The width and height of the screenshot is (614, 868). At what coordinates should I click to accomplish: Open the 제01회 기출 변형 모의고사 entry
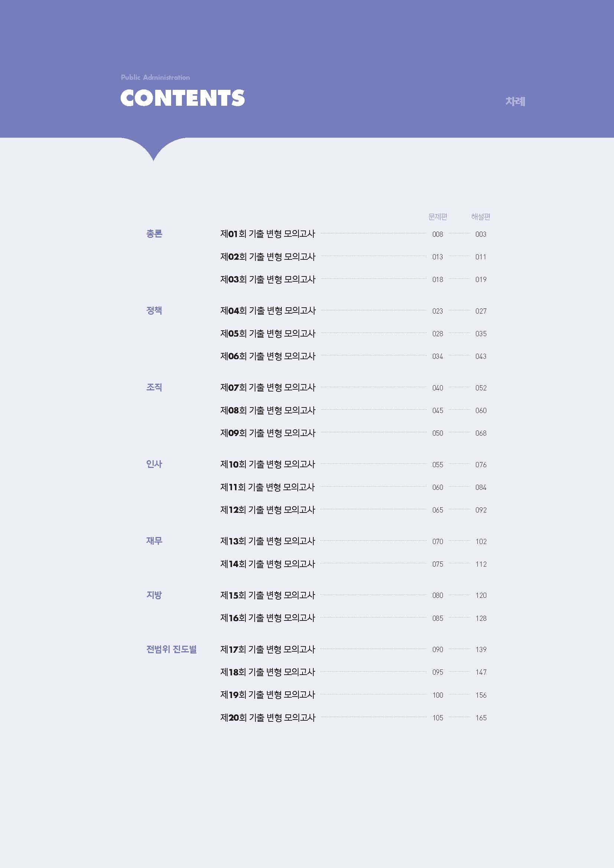tap(268, 234)
